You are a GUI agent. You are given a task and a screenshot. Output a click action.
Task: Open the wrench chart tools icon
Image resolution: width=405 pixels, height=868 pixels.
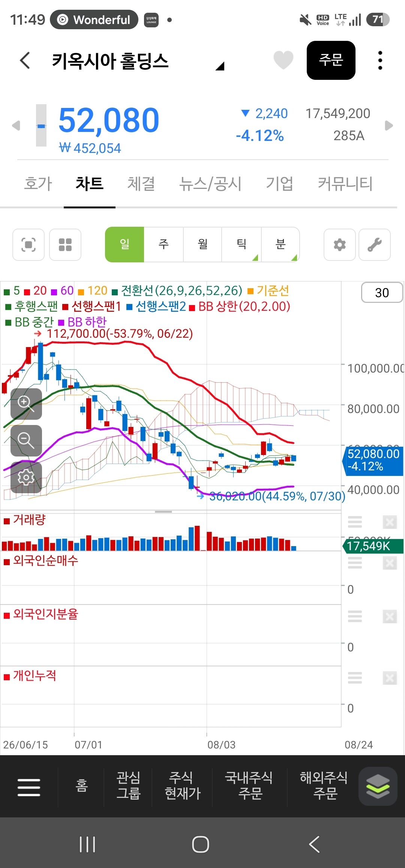pyautogui.click(x=375, y=245)
